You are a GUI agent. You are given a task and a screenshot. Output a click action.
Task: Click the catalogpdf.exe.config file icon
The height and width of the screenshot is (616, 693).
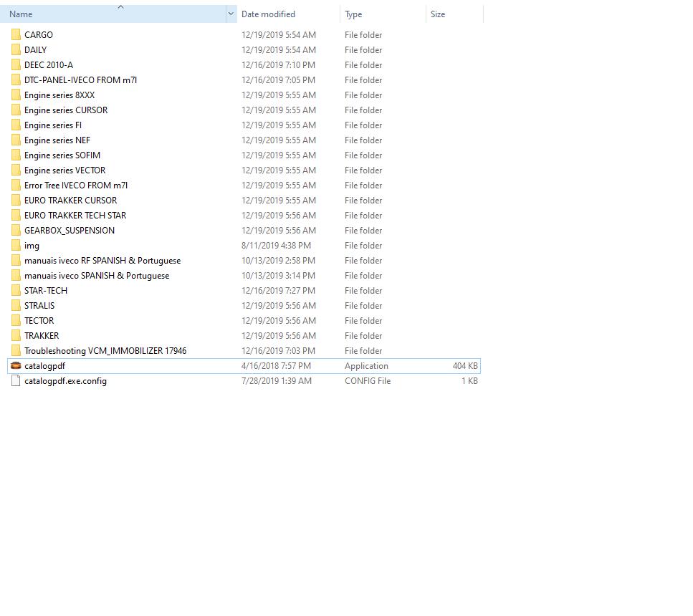pyautogui.click(x=16, y=380)
